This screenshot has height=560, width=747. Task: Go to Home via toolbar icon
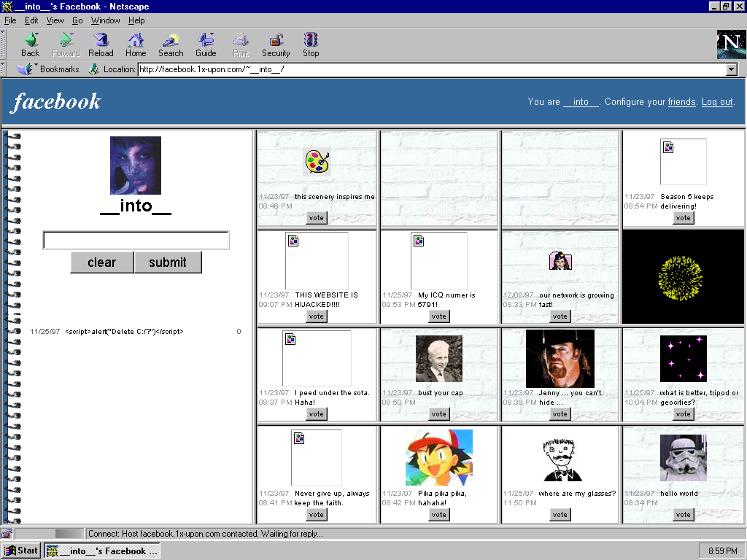(136, 44)
